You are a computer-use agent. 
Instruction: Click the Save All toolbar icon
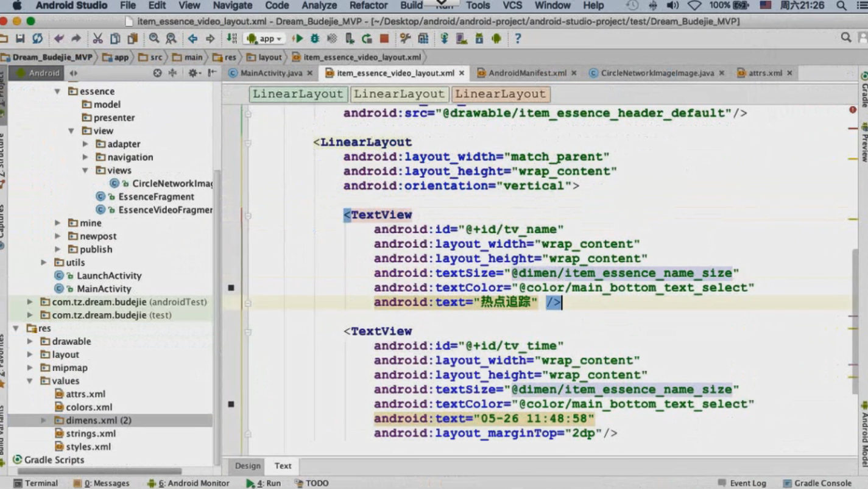coord(20,38)
